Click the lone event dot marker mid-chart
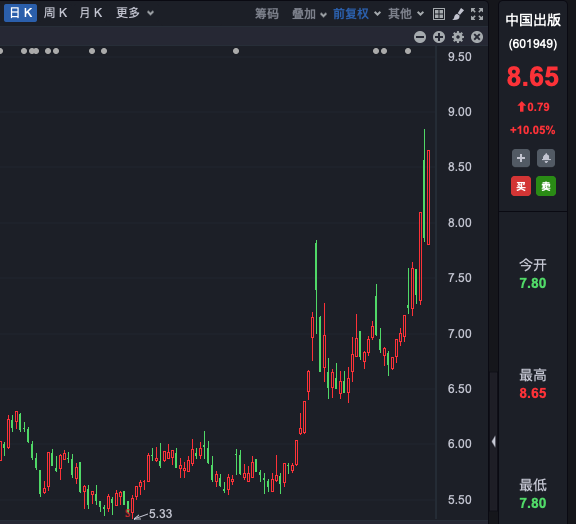Viewport: 576px width, 524px height. tap(236, 51)
